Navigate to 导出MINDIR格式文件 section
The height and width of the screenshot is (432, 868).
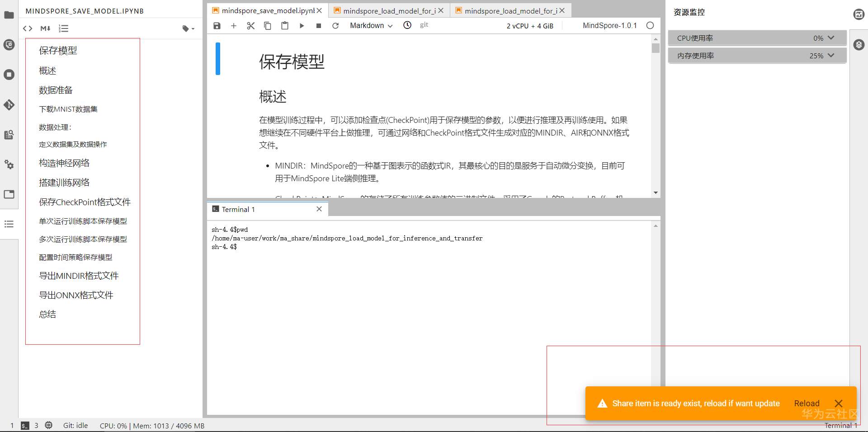point(79,276)
